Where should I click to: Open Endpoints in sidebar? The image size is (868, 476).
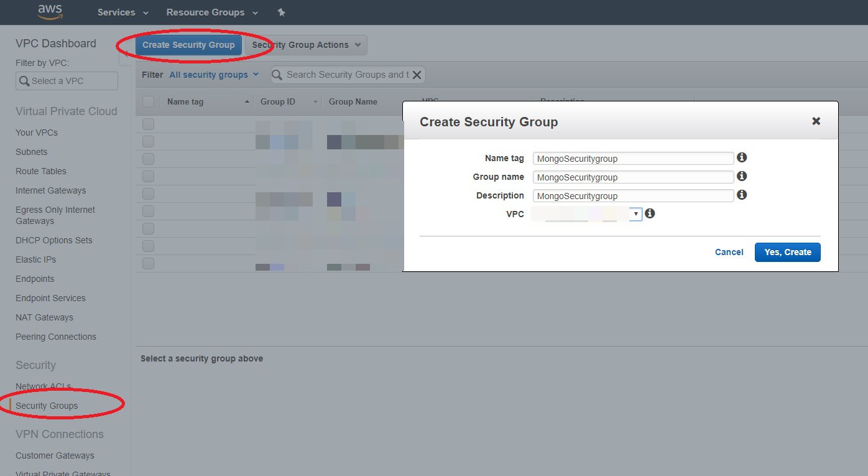pyautogui.click(x=35, y=279)
